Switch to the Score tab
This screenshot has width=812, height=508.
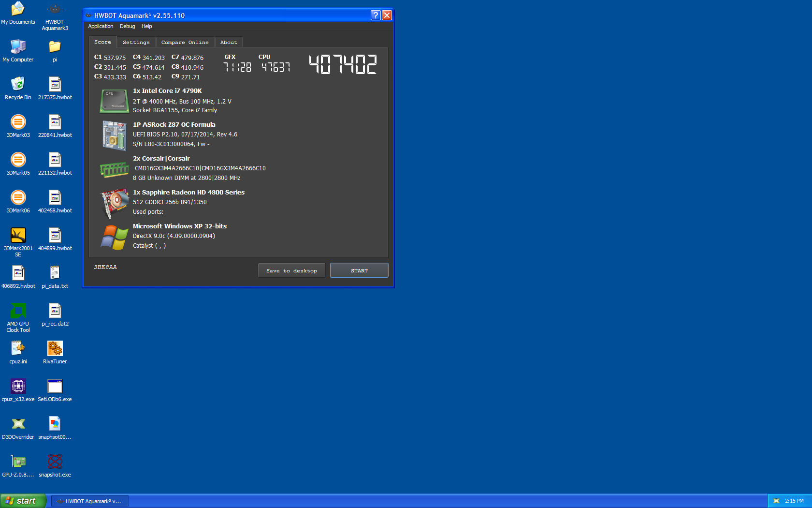point(102,42)
